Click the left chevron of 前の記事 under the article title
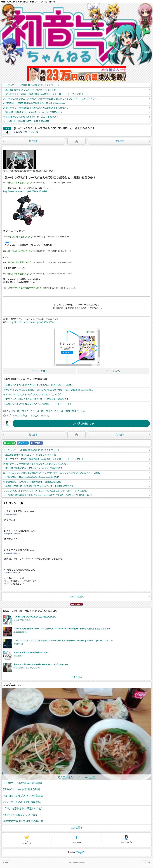This screenshot has height=868, width=153. click(4, 141)
